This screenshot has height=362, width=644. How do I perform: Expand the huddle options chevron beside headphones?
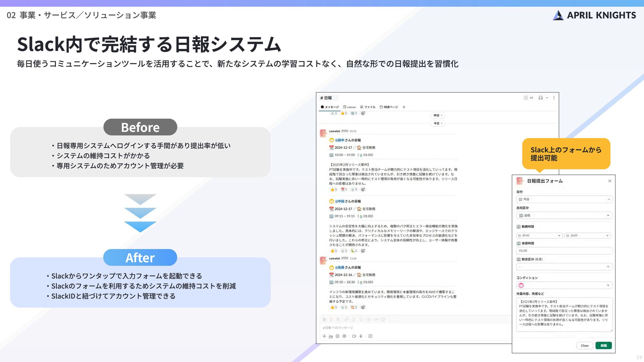547,98
